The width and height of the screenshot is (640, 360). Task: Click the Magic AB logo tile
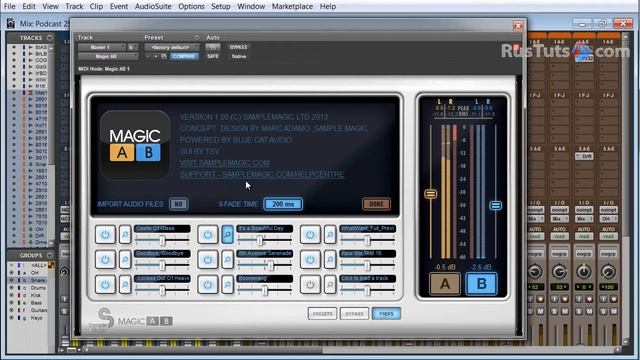(135, 145)
